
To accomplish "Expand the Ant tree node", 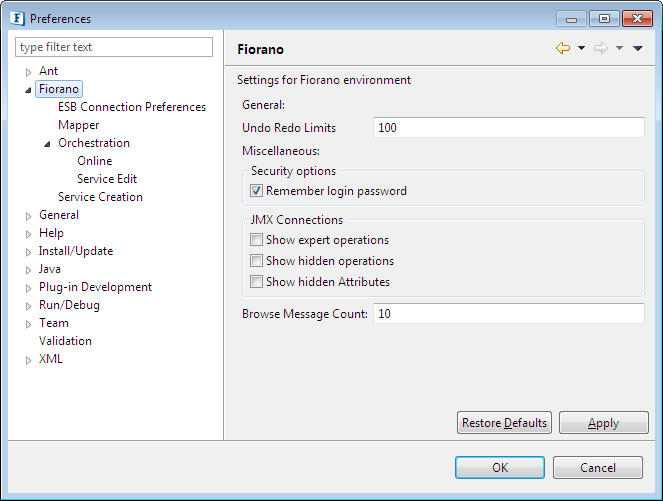I will tap(28, 72).
